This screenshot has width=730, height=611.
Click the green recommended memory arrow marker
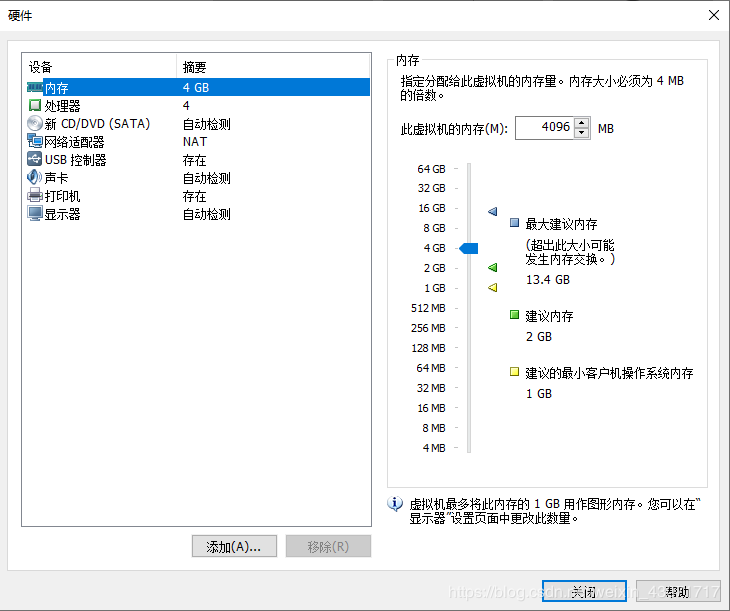click(x=492, y=268)
